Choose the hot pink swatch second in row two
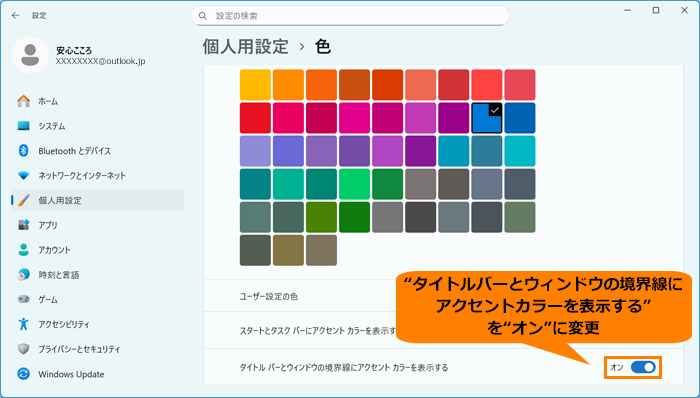 [288, 118]
